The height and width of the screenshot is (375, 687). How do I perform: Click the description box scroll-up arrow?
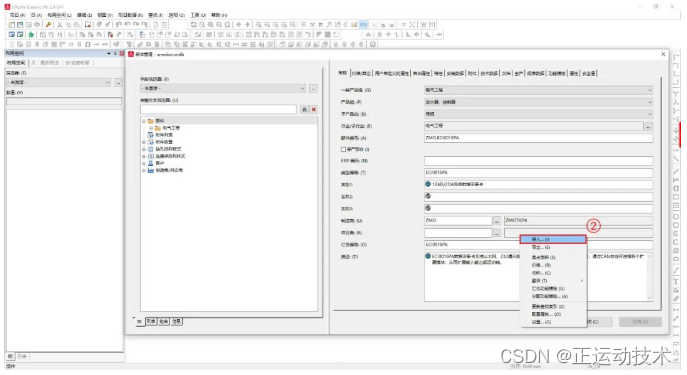click(x=650, y=257)
